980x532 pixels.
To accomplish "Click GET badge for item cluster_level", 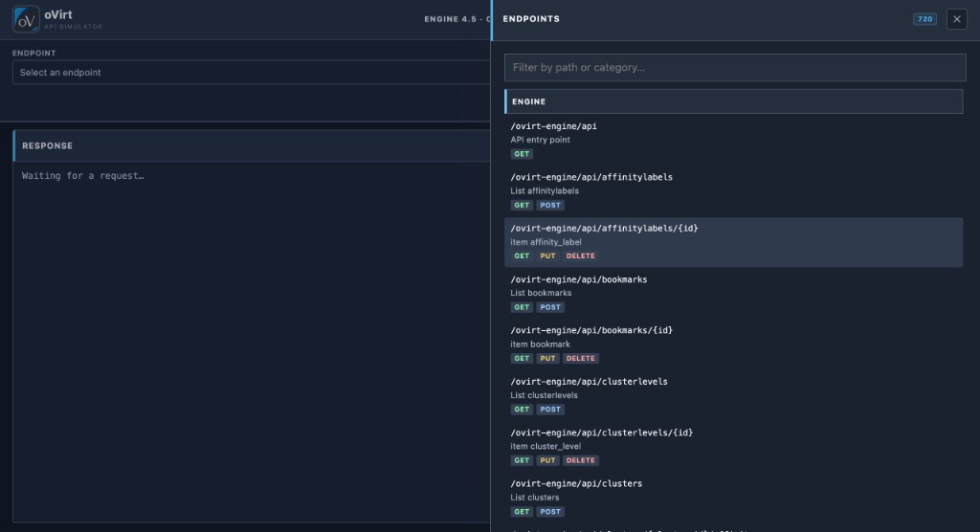I will pos(522,461).
